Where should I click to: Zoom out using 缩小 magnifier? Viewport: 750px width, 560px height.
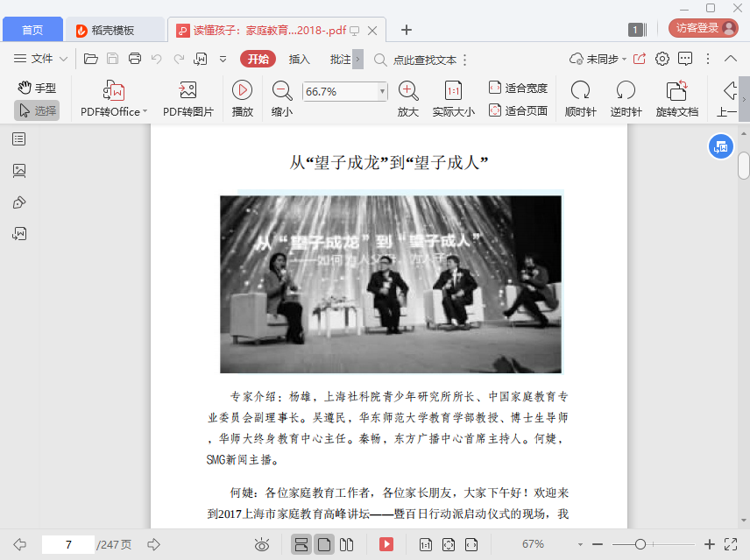click(282, 99)
